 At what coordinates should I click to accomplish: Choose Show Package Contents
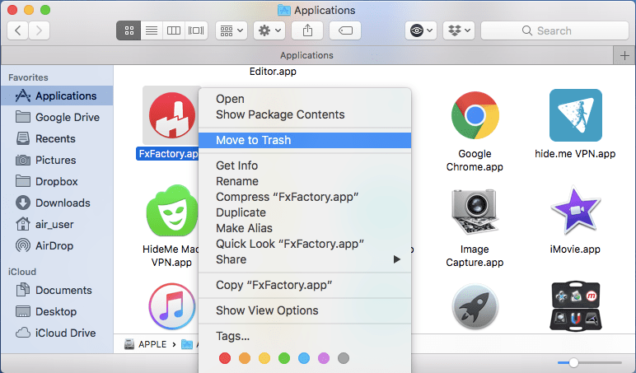(x=305, y=115)
